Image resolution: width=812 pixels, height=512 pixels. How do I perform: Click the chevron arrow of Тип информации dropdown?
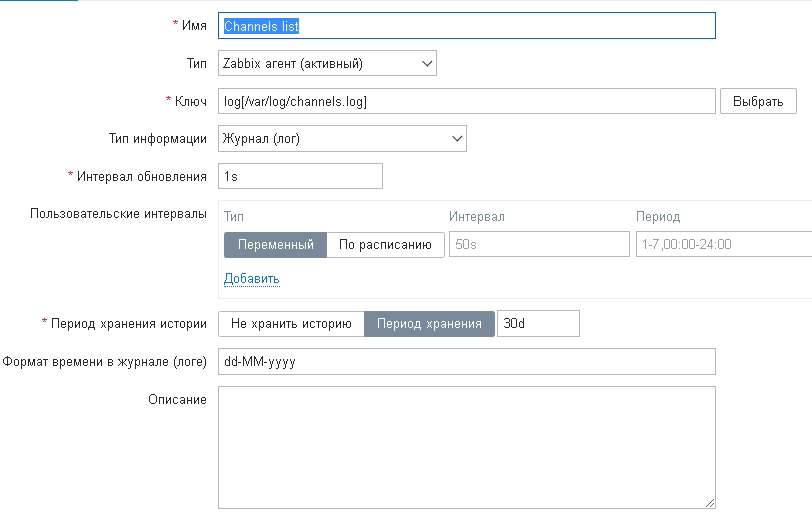[457, 139]
